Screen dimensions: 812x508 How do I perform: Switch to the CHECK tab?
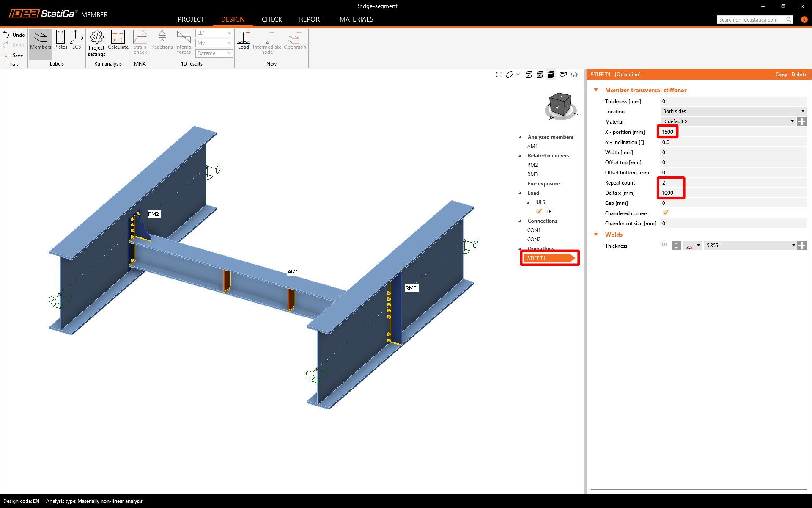coord(272,19)
